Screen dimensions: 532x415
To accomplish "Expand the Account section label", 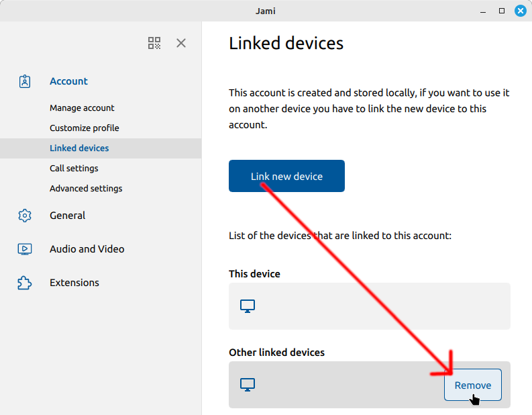I will coord(68,81).
